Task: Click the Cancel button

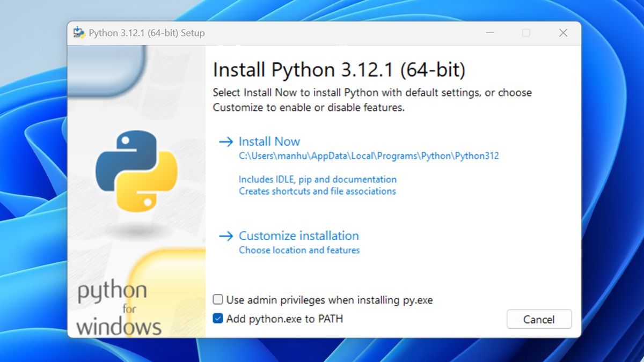Action: pyautogui.click(x=539, y=319)
